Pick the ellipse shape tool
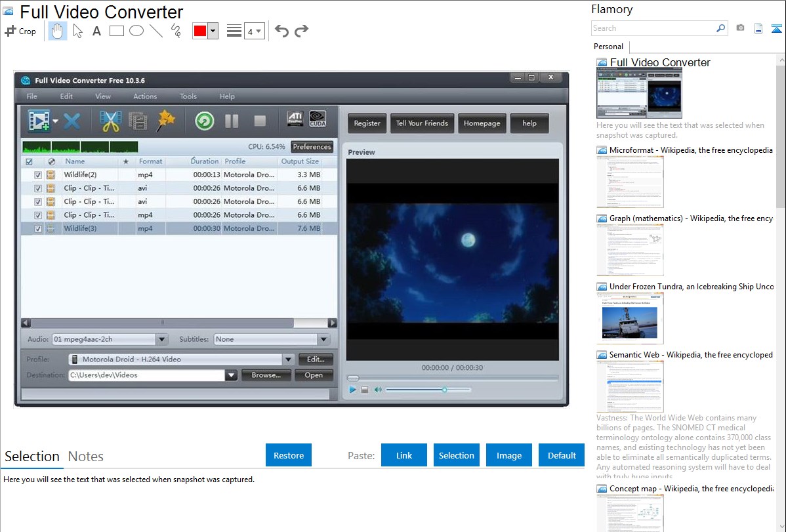 136,31
